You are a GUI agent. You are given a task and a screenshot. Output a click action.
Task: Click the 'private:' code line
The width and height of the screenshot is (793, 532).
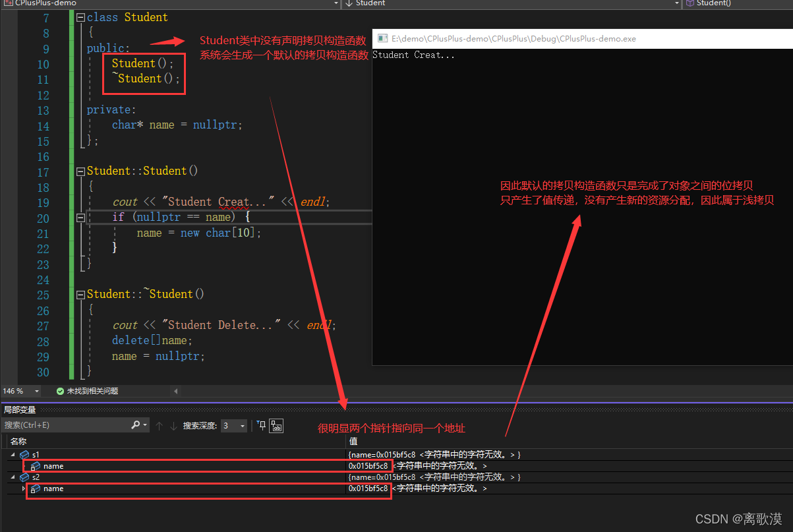click(x=111, y=109)
